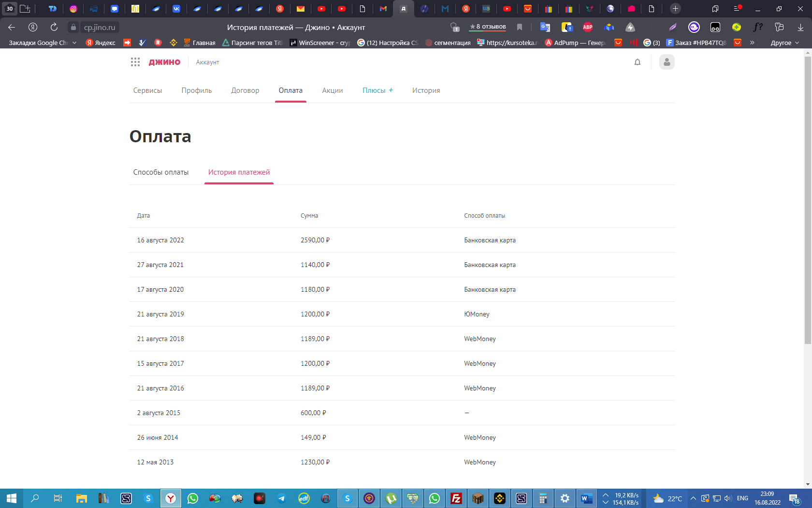Show more bookmarks with the chevron
This screenshot has height=508, width=812.
752,43
